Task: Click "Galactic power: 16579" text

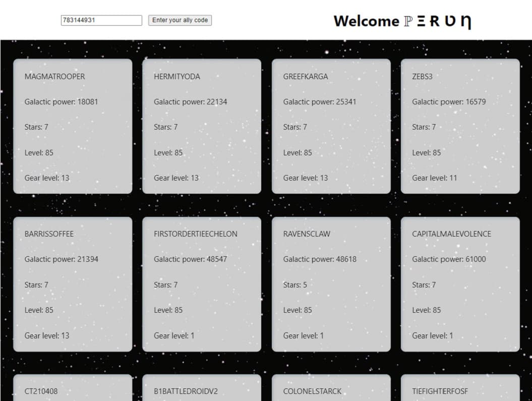Action: coord(449,102)
